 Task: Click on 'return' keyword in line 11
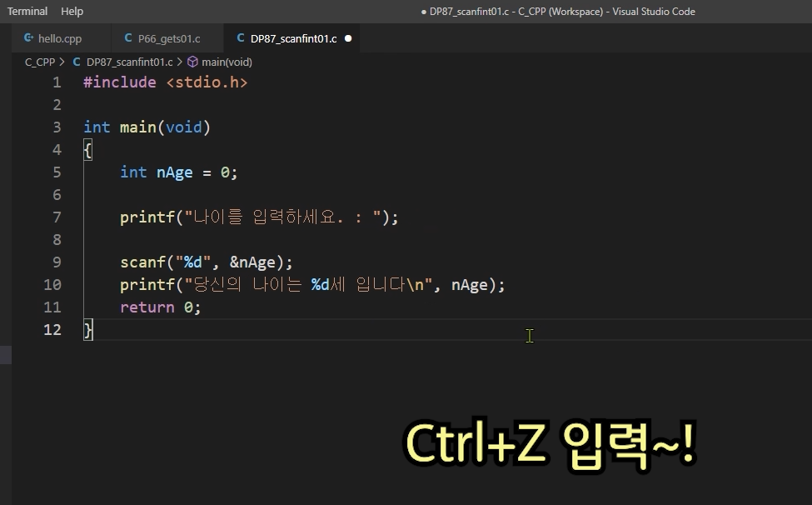(x=147, y=307)
